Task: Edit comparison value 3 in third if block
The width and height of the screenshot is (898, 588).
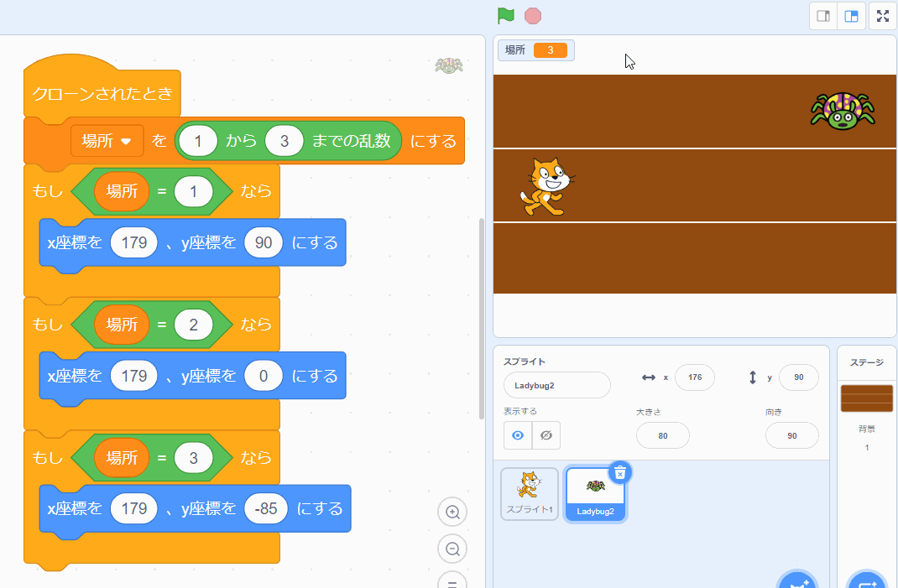Action: pos(194,457)
